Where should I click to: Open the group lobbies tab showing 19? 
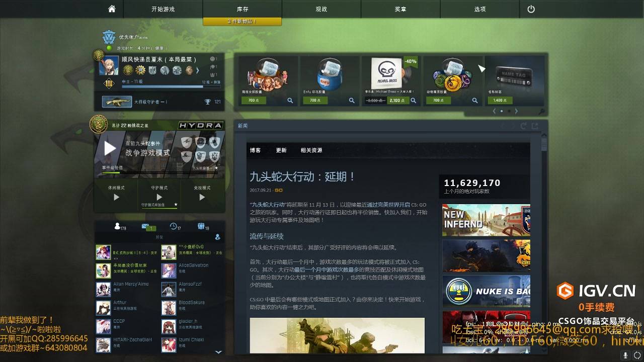[203, 227]
